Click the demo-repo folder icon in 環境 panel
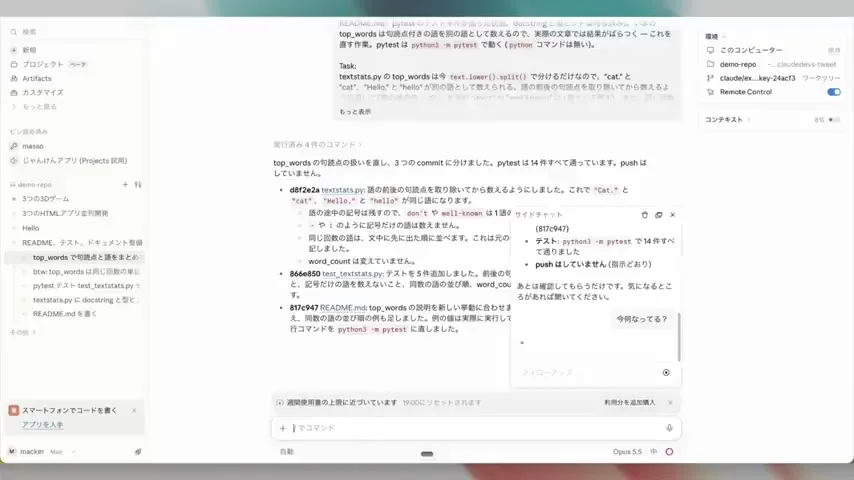The height and width of the screenshot is (480, 854). (x=710, y=64)
